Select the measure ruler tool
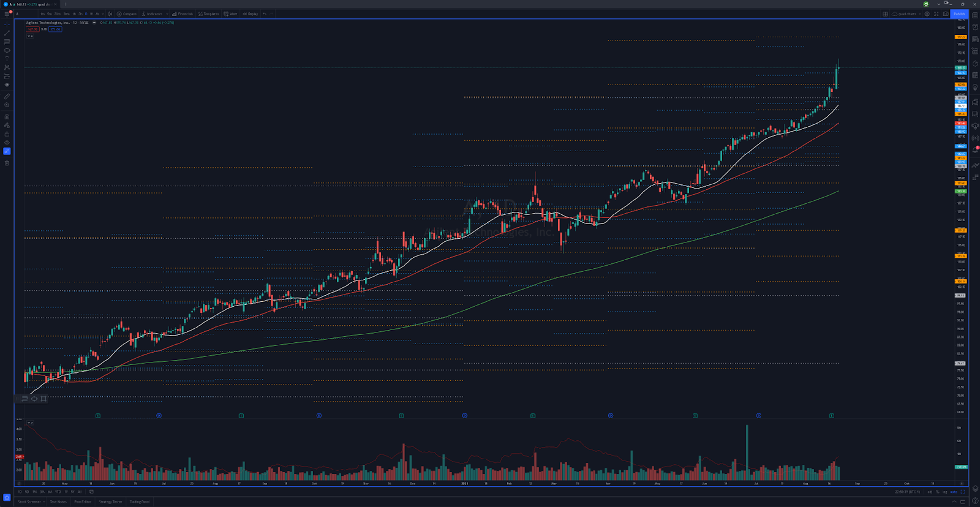The image size is (980, 507). point(7,96)
